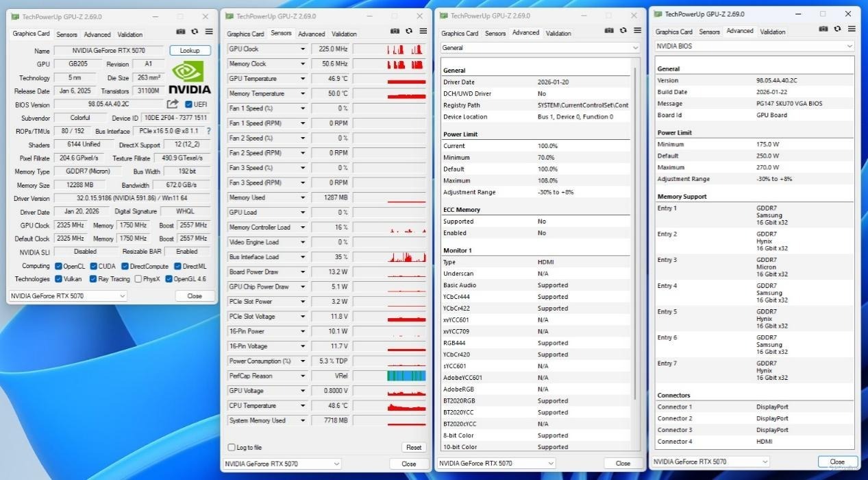The image size is (868, 480).
Task: Click the Bus Interface Load graph
Action: pos(389,257)
